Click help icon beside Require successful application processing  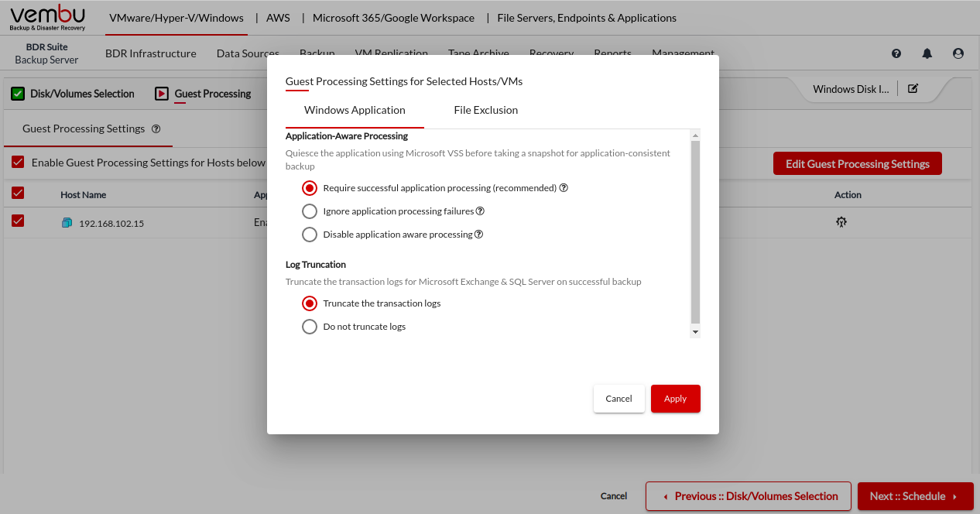point(564,188)
